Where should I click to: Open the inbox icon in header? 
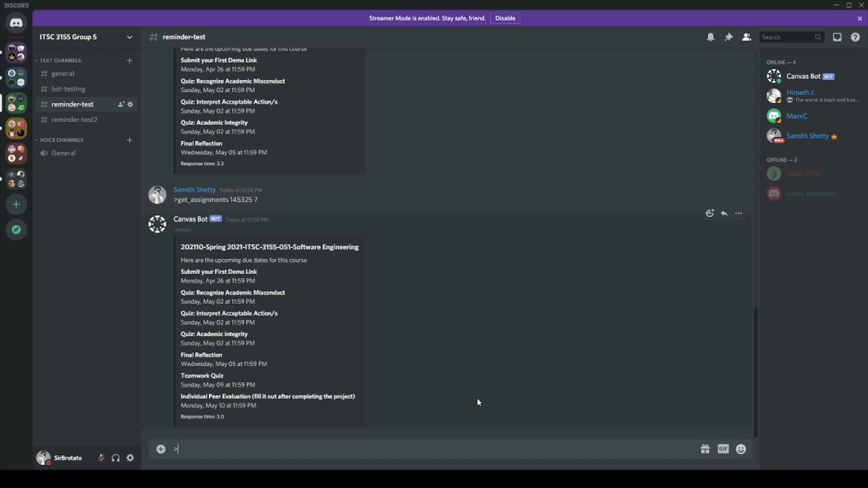837,37
